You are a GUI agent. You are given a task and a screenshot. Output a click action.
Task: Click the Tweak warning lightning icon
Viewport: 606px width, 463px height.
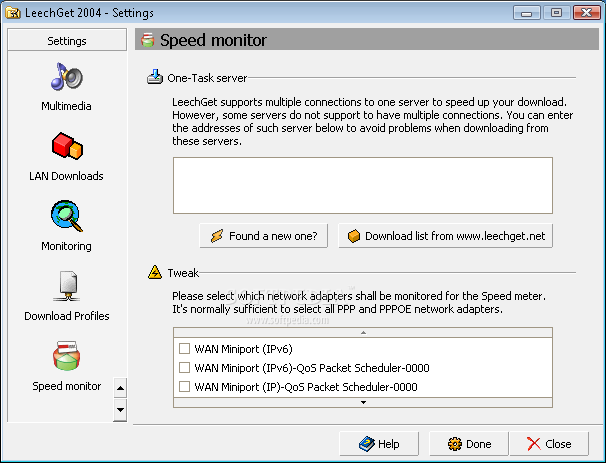[x=155, y=272]
